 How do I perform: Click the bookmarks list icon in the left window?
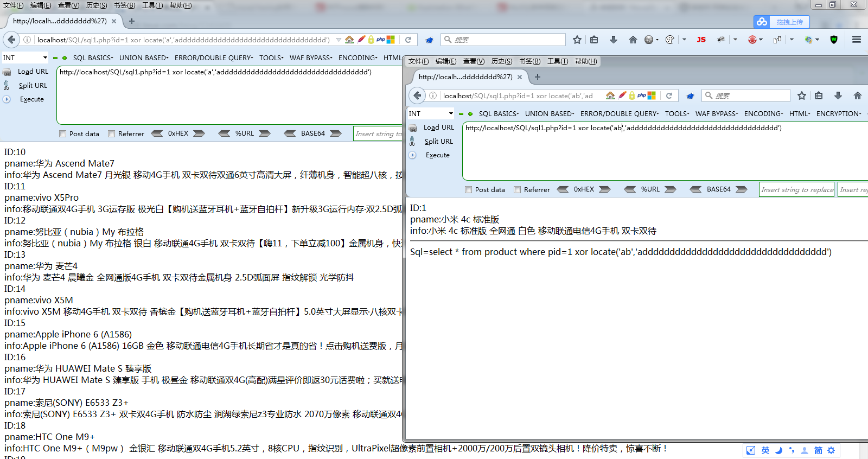(594, 40)
